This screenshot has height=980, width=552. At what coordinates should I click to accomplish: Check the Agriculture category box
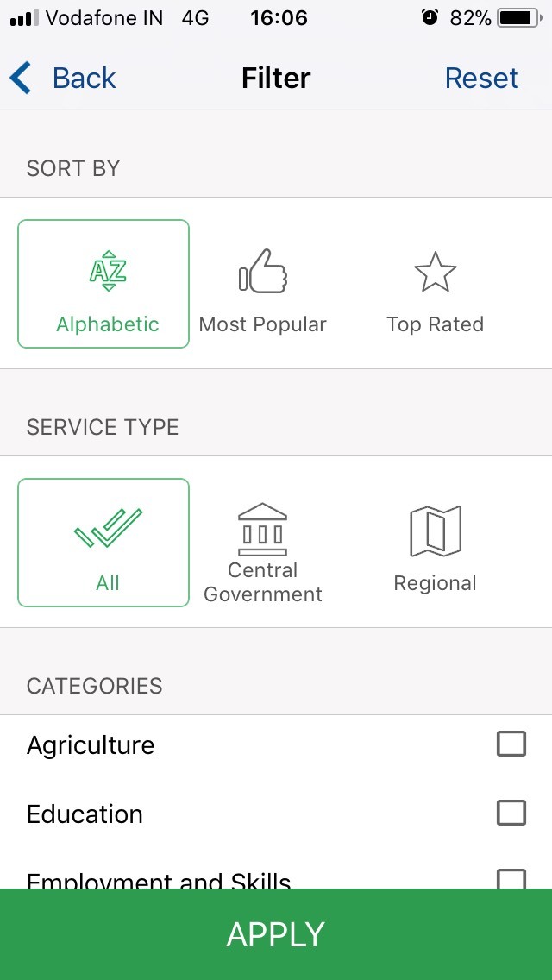pyautogui.click(x=511, y=744)
